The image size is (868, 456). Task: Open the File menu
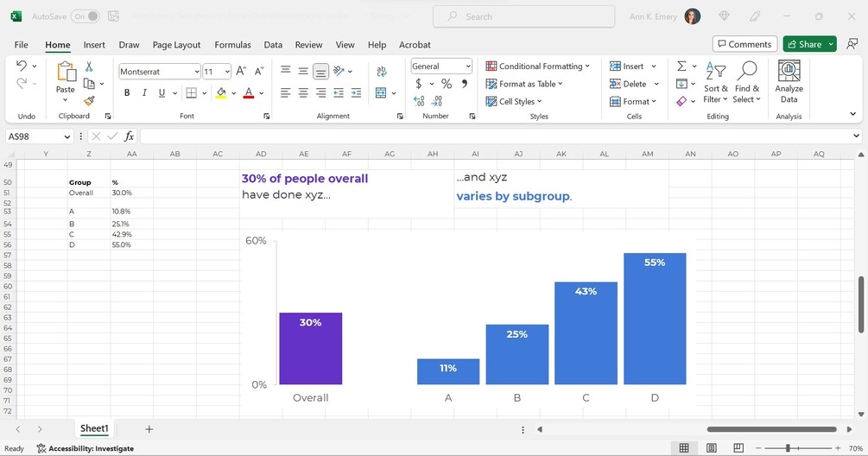(x=21, y=45)
